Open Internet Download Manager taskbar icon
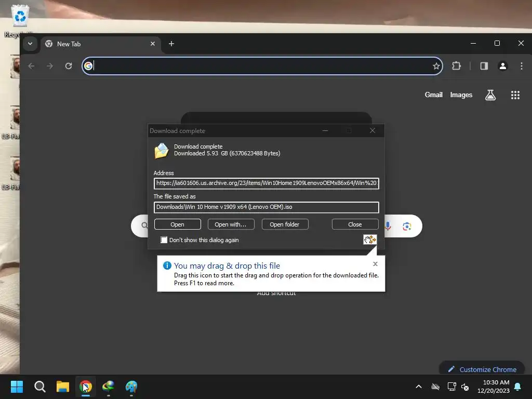The height and width of the screenshot is (399, 532). point(108,387)
